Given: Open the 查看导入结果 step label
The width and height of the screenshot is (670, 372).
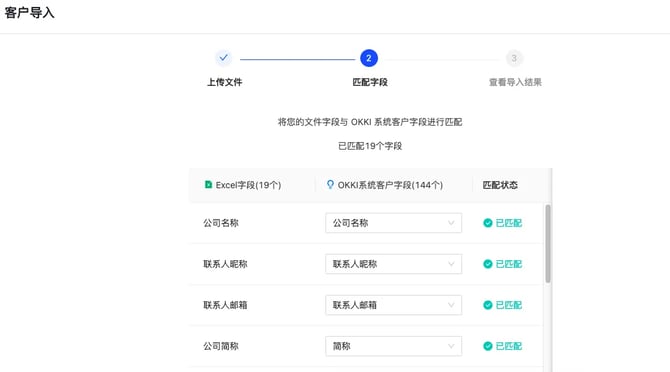Looking at the screenshot, I should [x=515, y=82].
